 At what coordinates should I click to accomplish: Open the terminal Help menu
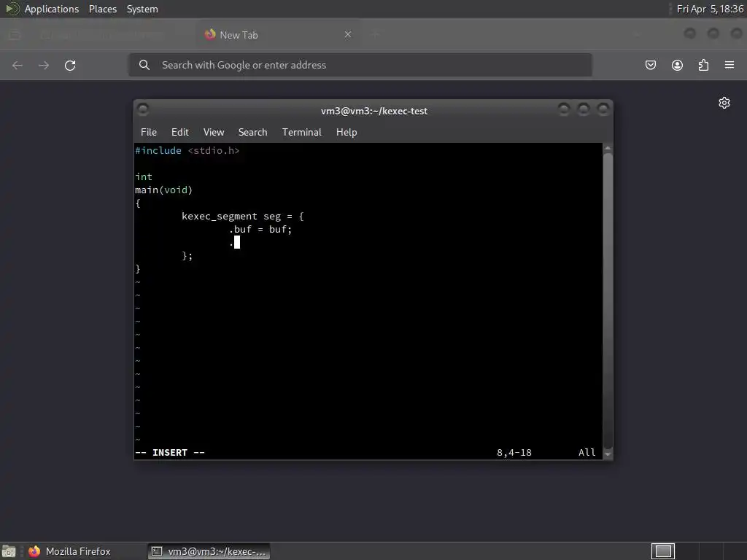(x=347, y=133)
